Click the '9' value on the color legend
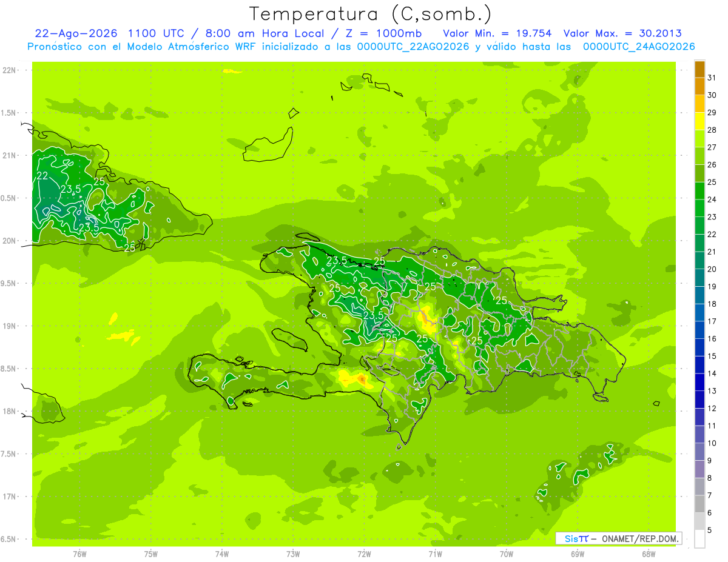Image resolution: width=728 pixels, height=562 pixels. pyautogui.click(x=710, y=461)
